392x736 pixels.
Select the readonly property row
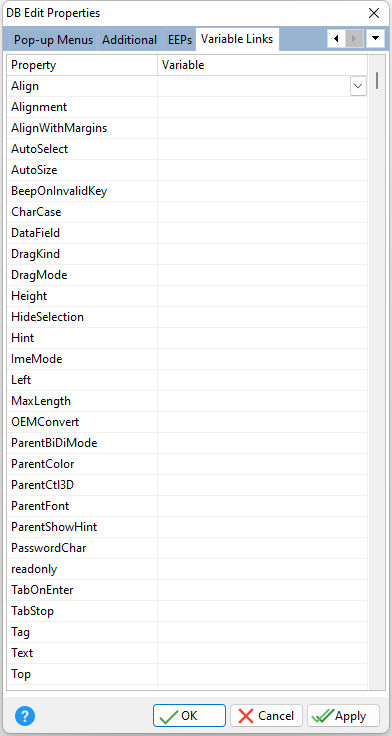187,569
